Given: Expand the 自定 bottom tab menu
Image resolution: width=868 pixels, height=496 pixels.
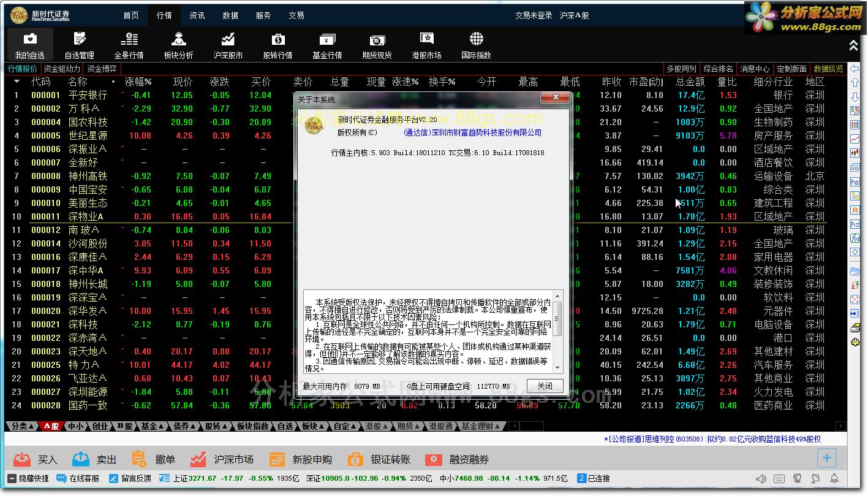Looking at the screenshot, I should (344, 426).
